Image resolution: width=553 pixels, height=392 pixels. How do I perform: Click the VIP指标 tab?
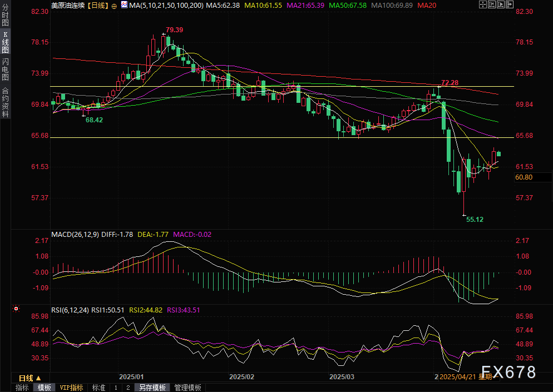point(71,388)
